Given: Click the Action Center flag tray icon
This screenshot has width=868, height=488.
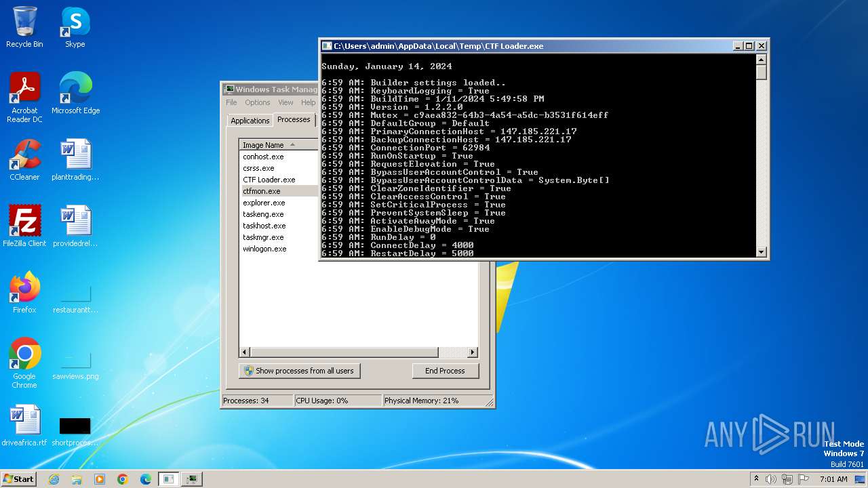Looking at the screenshot, I should click(x=804, y=479).
